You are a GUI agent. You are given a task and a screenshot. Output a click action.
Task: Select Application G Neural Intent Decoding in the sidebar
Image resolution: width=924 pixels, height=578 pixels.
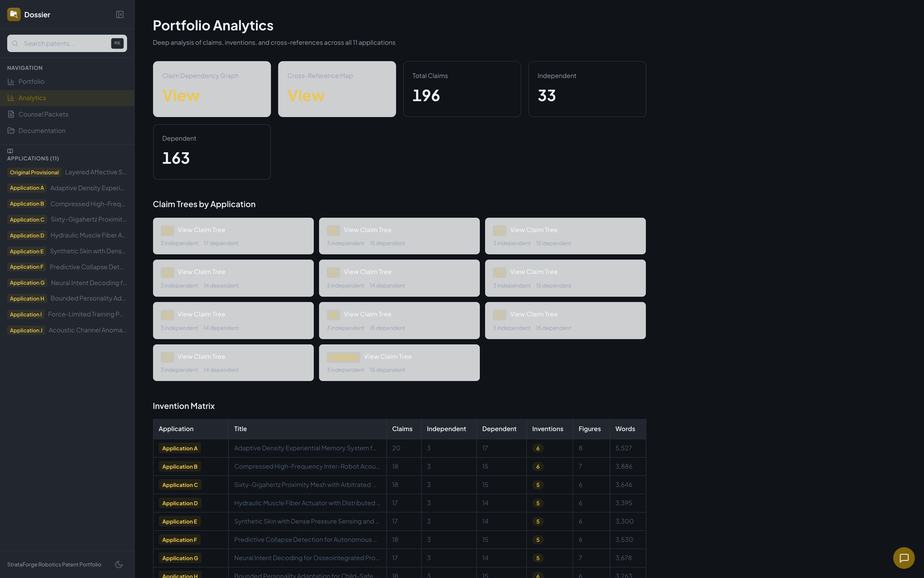click(67, 283)
